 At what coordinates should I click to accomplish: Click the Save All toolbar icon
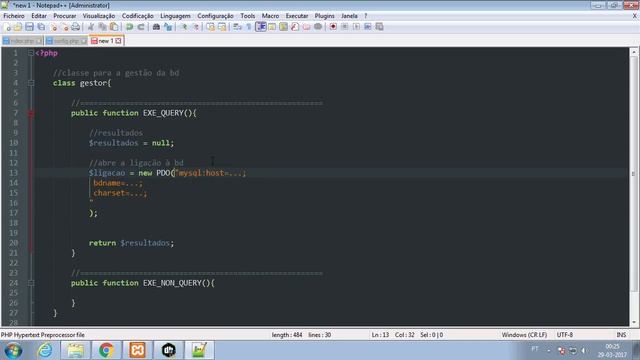[x=41, y=27]
